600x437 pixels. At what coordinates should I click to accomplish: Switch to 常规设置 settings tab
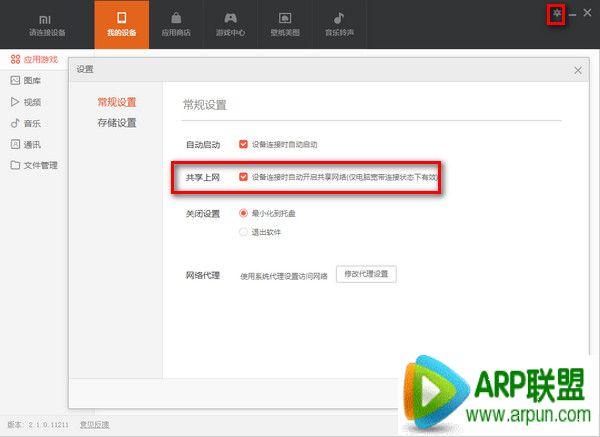point(116,102)
